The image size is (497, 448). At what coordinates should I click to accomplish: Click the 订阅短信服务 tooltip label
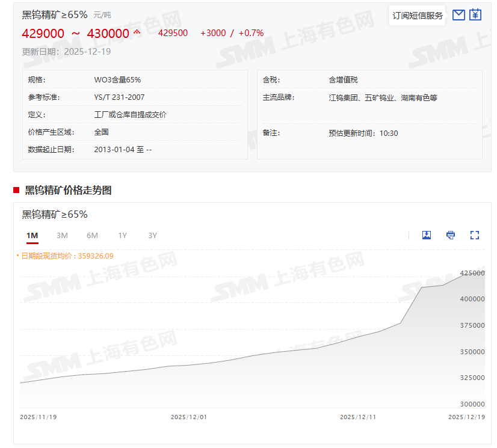(418, 16)
